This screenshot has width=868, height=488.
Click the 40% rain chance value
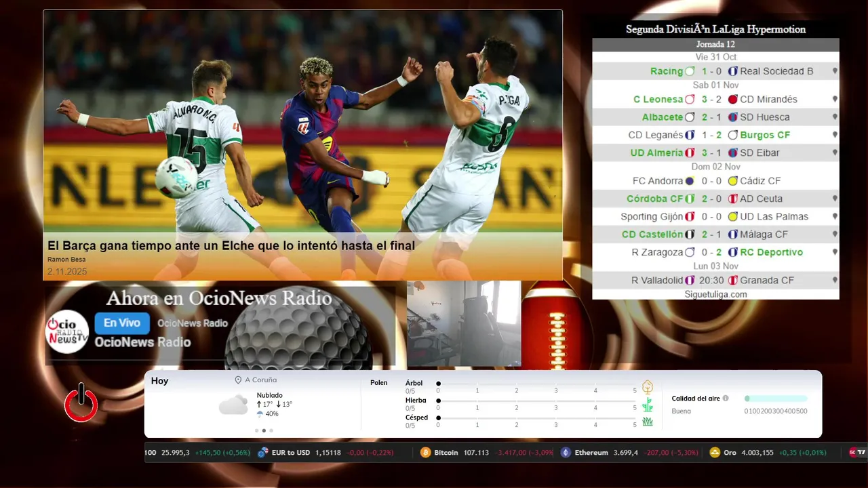click(x=272, y=414)
